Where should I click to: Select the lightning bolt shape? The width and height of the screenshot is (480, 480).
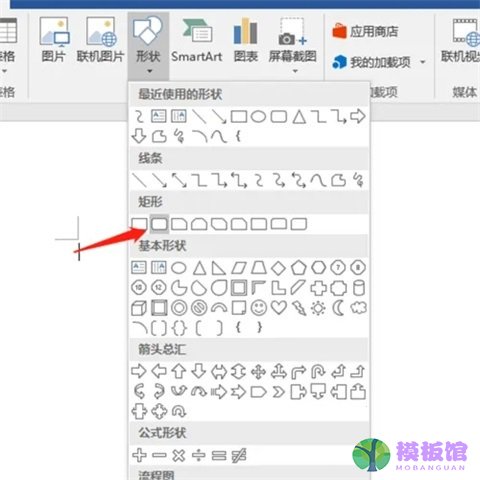(x=299, y=308)
